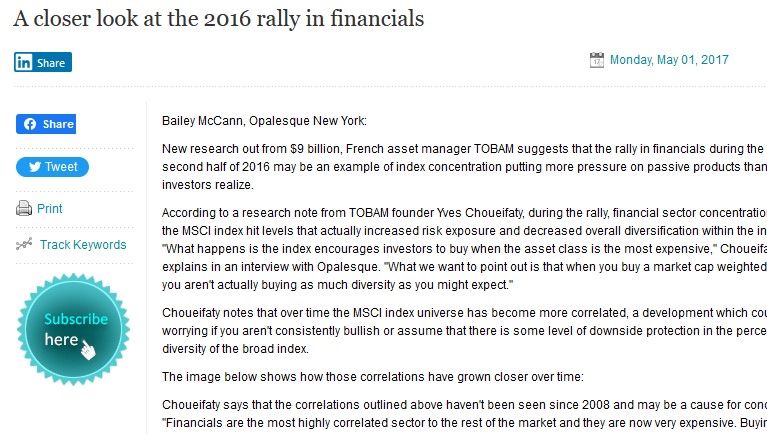Share the article via LinkedIn Share button
Screen dimensions: 767x434
pyautogui.click(x=43, y=62)
